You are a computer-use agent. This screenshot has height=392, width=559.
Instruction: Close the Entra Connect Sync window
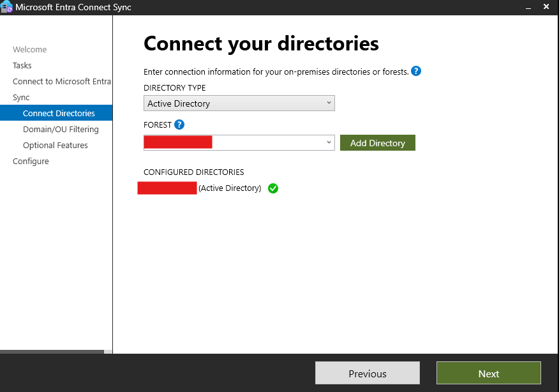point(546,7)
